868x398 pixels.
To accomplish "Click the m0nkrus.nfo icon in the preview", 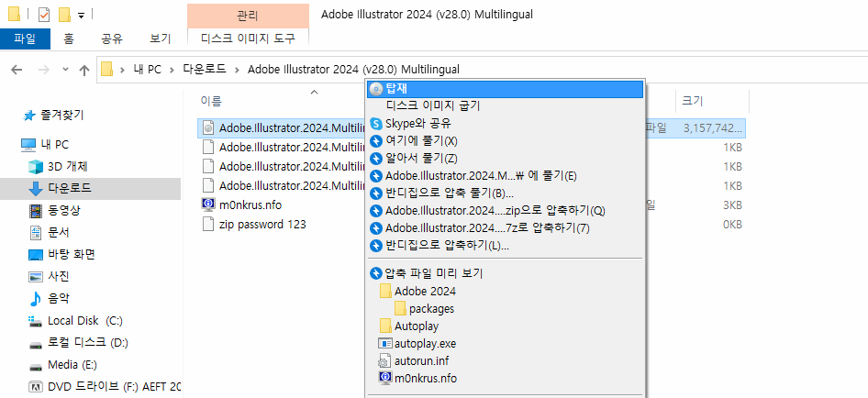I will [x=384, y=378].
